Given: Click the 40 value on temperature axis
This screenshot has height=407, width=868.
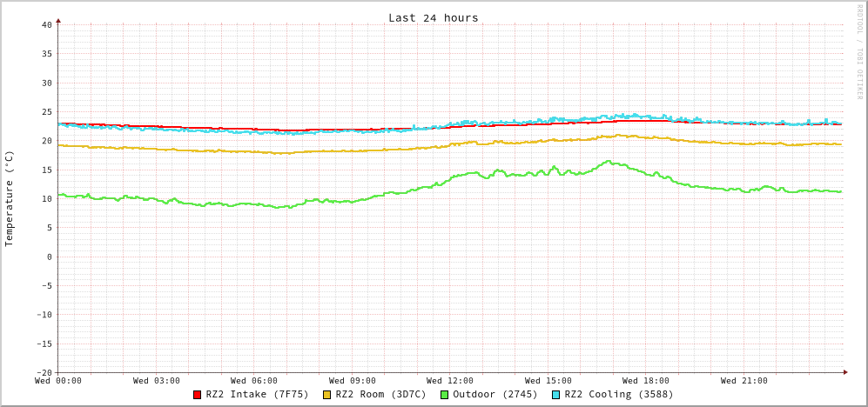Looking at the screenshot, I should (x=46, y=24).
